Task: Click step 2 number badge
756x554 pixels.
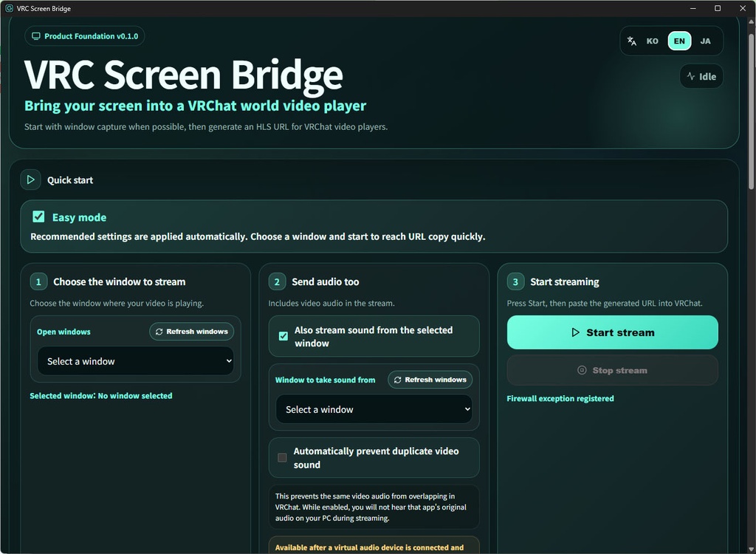Action: 277,282
